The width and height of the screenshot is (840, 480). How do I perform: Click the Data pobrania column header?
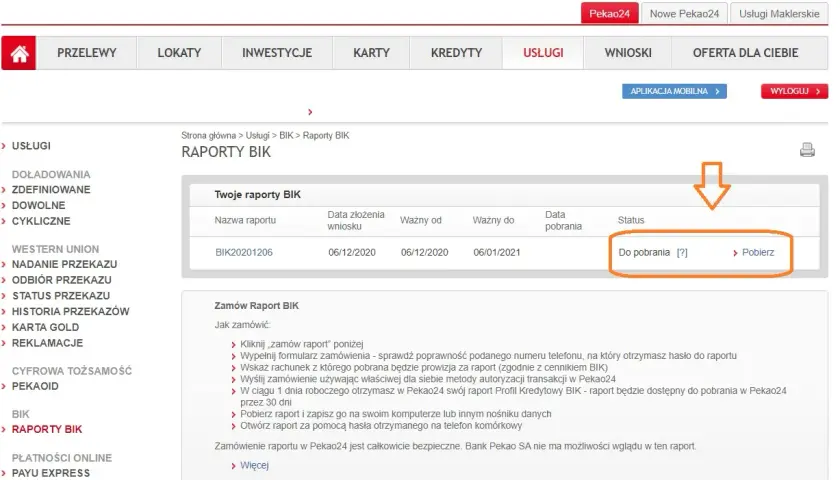pyautogui.click(x=563, y=220)
